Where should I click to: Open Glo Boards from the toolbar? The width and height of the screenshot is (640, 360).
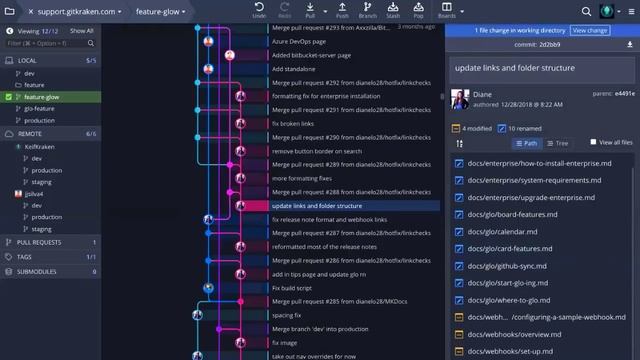tap(447, 10)
